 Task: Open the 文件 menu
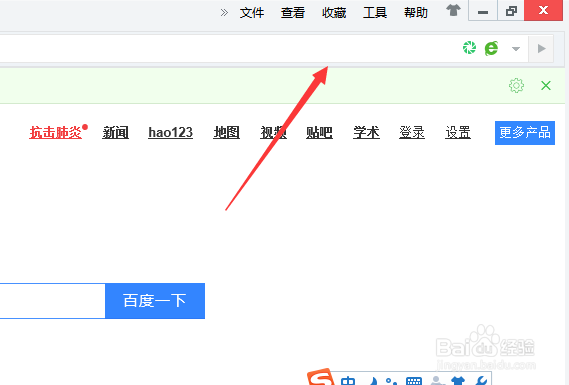pos(251,13)
